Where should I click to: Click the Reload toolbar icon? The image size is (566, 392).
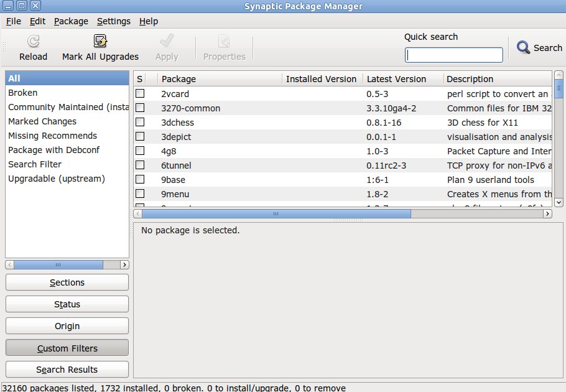pyautogui.click(x=33, y=41)
